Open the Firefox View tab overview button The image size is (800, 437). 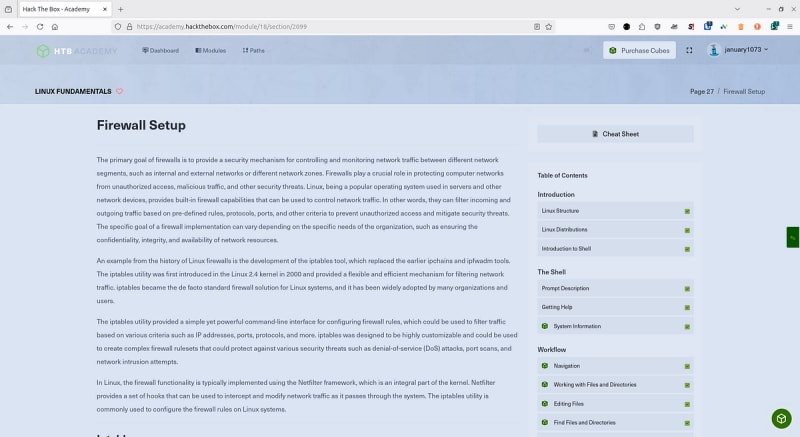point(9,9)
